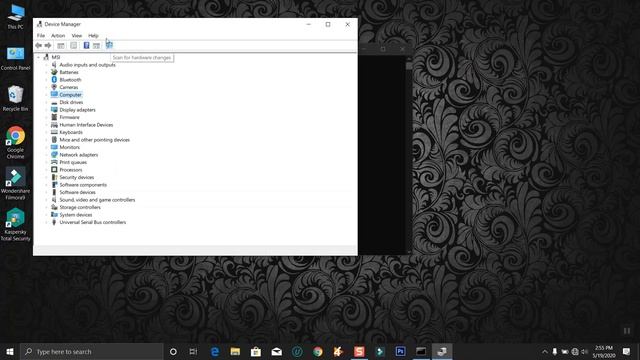Select Software devices text
This screenshot has height=360, width=640.
coord(78,192)
